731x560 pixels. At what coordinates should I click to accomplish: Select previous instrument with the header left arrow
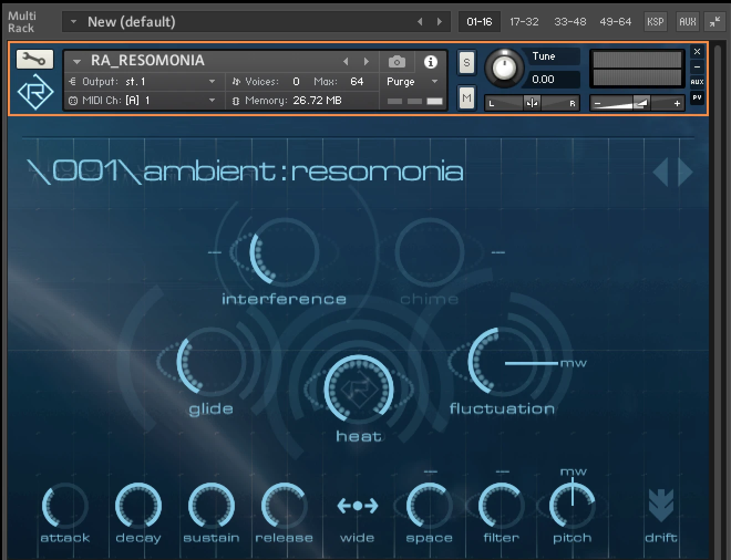[x=346, y=61]
